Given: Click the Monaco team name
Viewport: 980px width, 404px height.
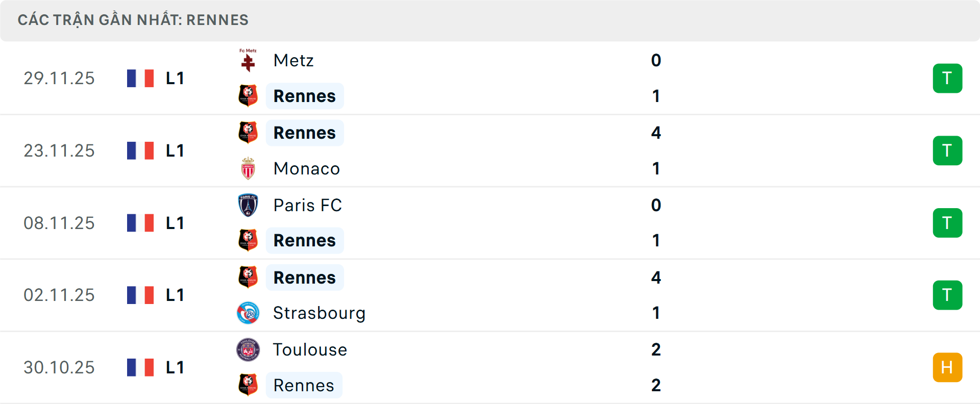Looking at the screenshot, I should pos(306,168).
